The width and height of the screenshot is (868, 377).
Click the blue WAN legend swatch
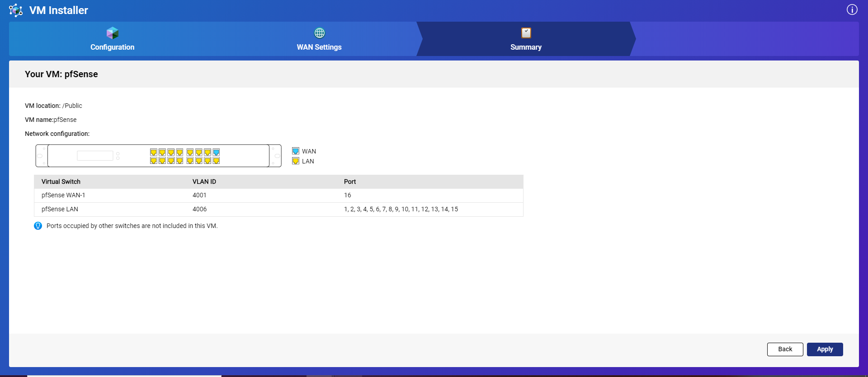coord(296,151)
